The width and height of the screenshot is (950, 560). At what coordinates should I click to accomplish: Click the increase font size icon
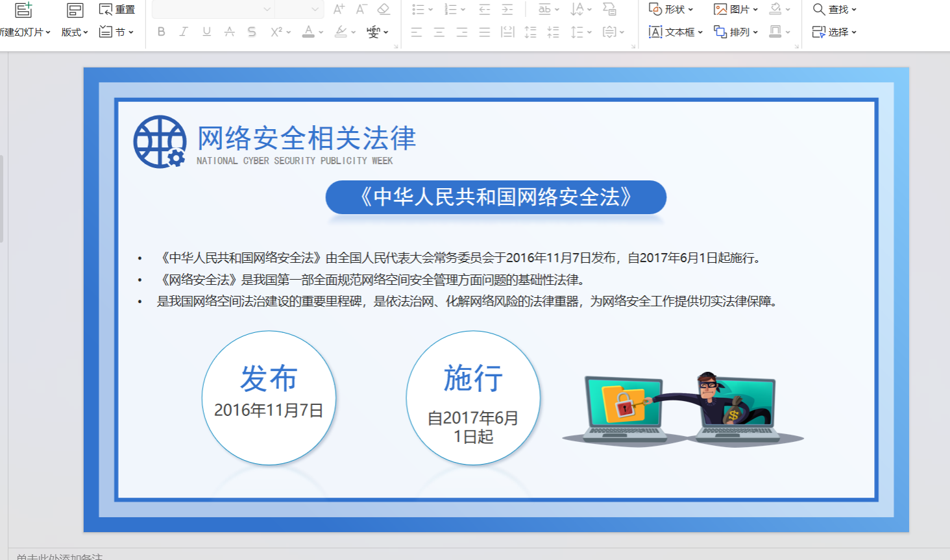(339, 9)
